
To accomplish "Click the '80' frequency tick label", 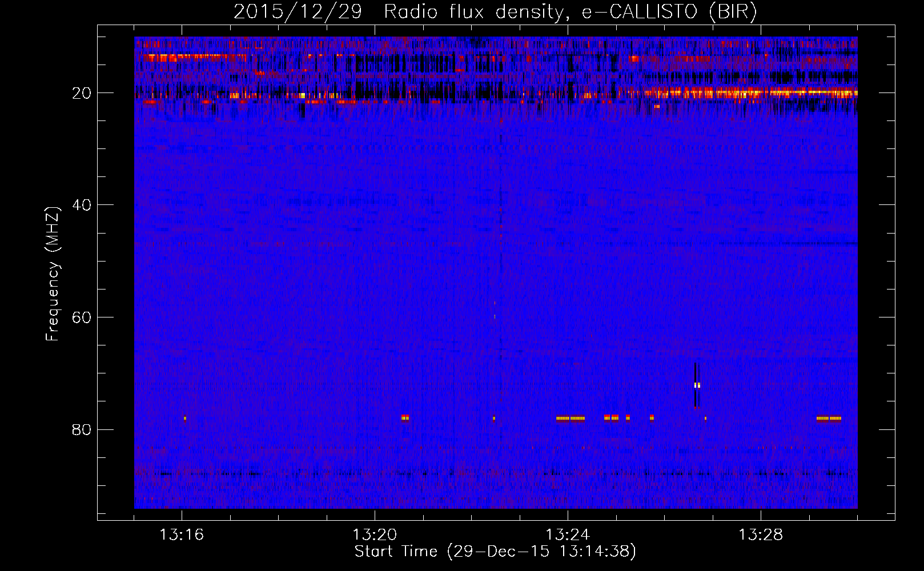I will click(x=82, y=429).
